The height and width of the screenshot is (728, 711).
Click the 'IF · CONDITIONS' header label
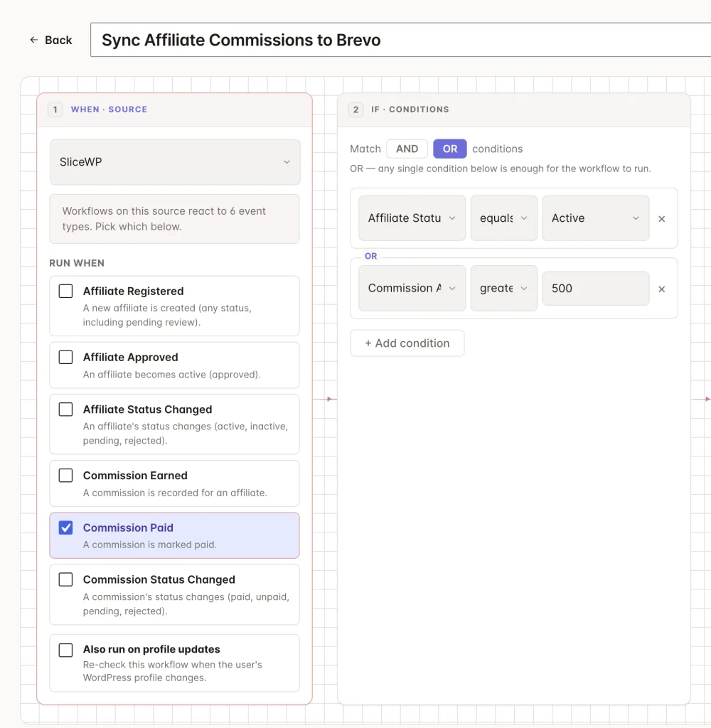[x=410, y=109]
